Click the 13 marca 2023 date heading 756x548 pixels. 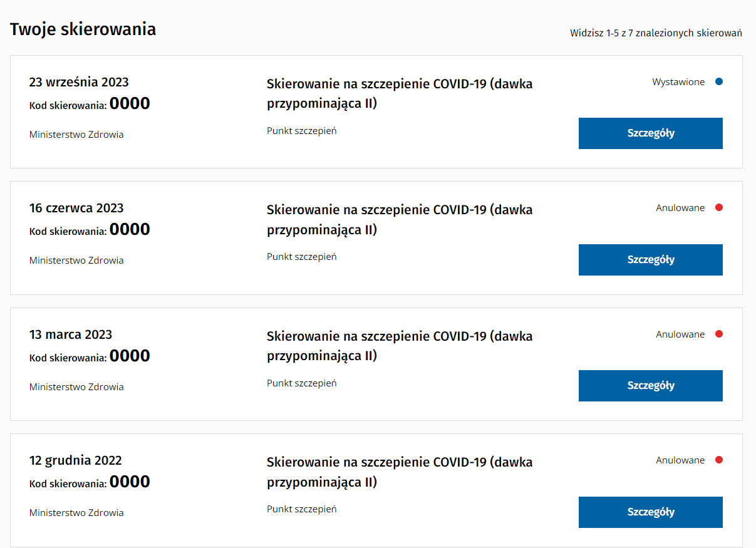pos(71,334)
